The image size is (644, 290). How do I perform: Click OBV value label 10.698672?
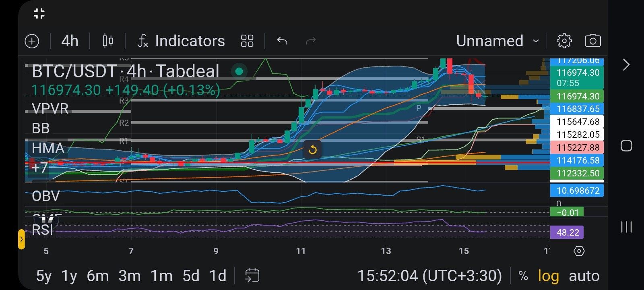[577, 191]
